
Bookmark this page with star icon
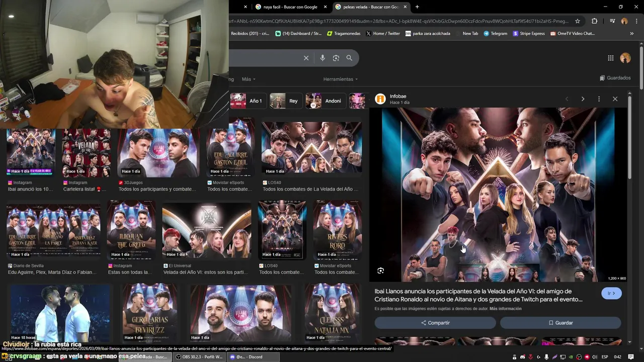point(578,21)
